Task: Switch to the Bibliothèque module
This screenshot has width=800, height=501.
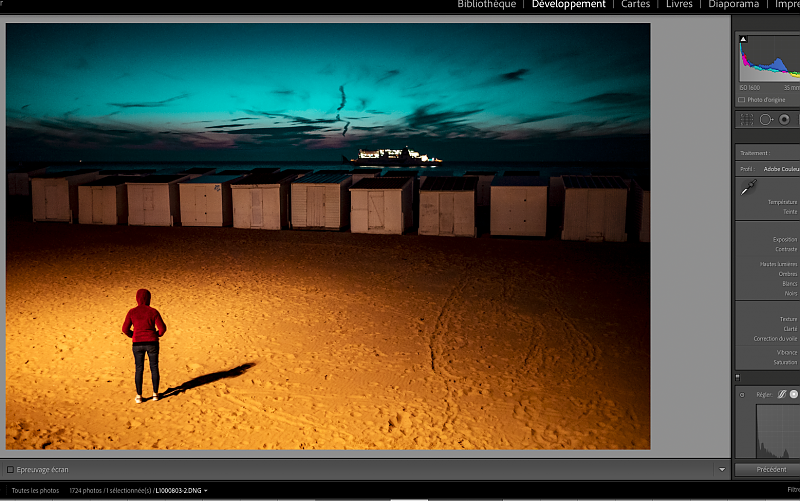Action: (486, 5)
